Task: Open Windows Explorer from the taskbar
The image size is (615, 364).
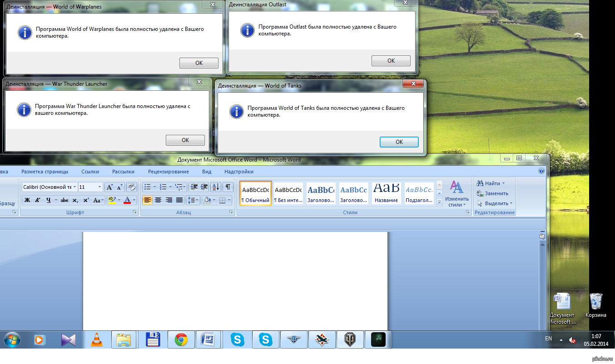Action: pos(124,339)
